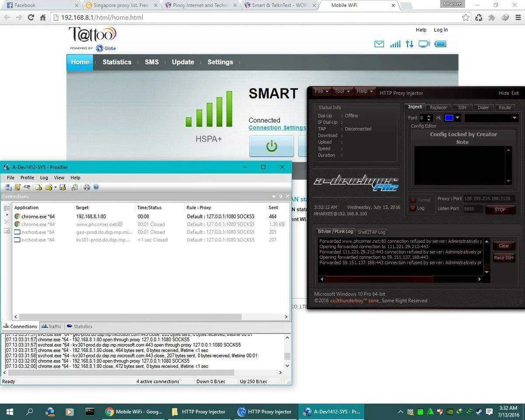Open the SMS envelope icon on Tattoo page

[x=379, y=44]
